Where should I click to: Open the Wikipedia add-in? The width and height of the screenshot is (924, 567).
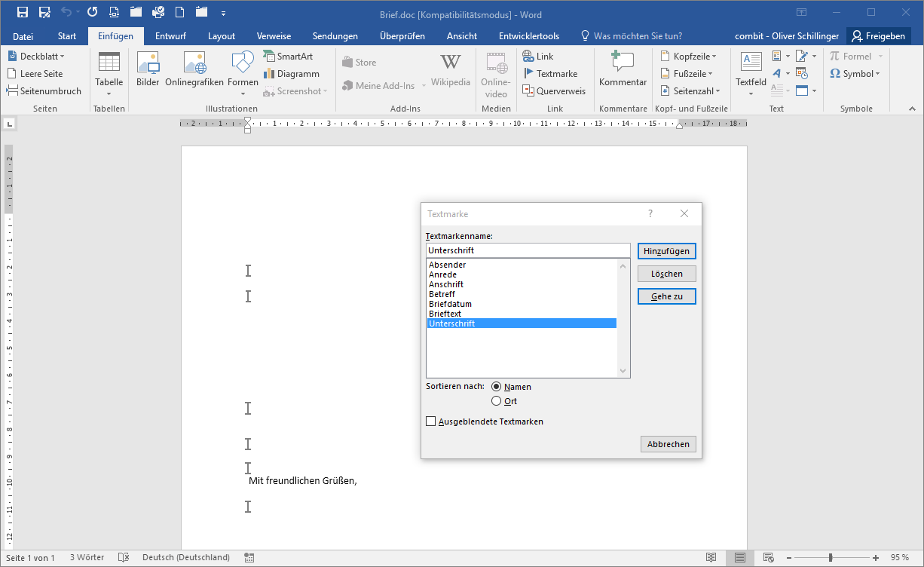click(x=451, y=69)
